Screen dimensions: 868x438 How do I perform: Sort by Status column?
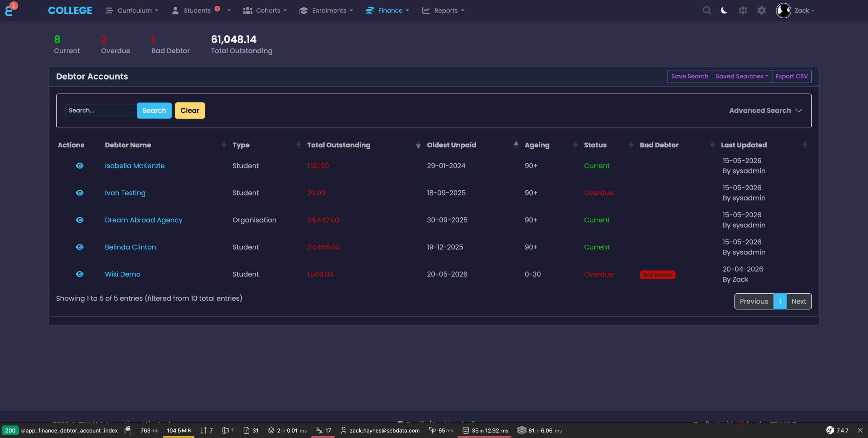click(x=609, y=145)
